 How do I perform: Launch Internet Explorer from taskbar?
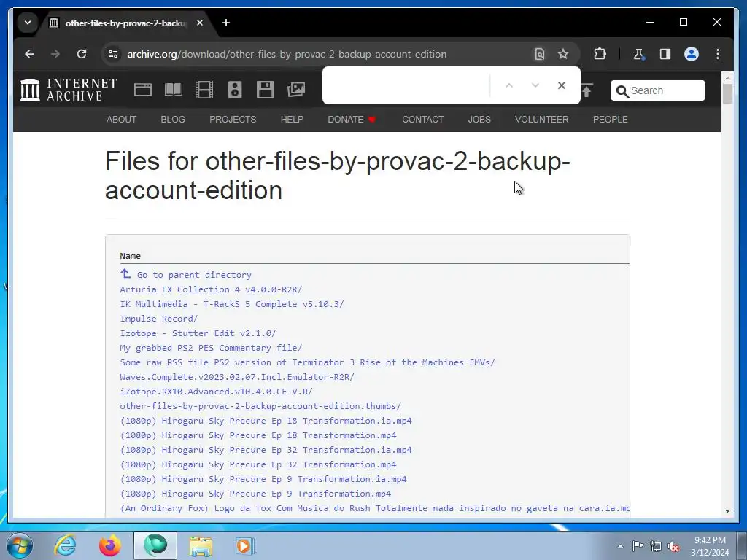pos(65,545)
